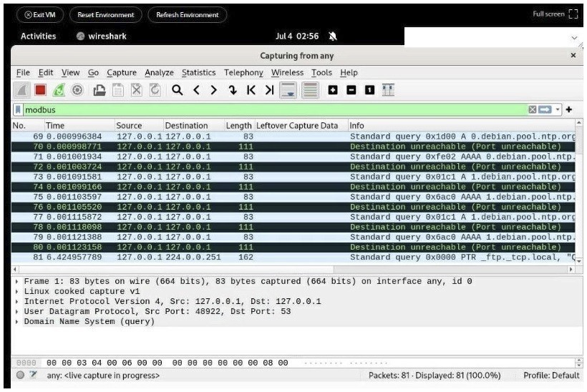This screenshot has height=392, width=587.
Task: Zoom in the main window text
Action: [333, 90]
